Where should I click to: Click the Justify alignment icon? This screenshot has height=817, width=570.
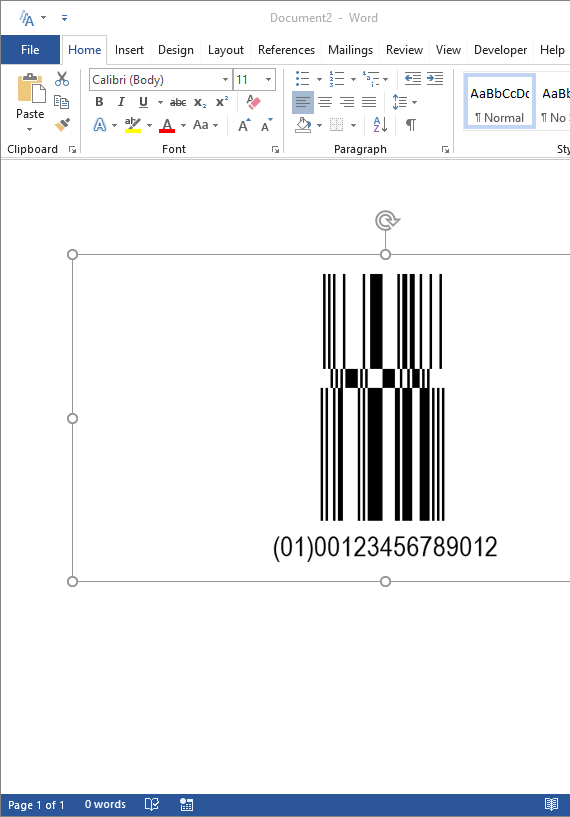[x=369, y=102]
